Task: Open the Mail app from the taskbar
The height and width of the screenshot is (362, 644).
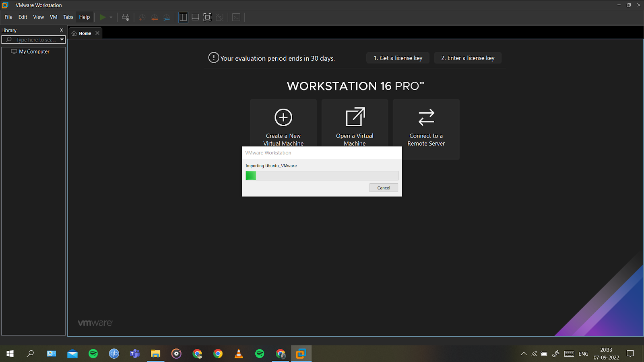Action: [72, 354]
